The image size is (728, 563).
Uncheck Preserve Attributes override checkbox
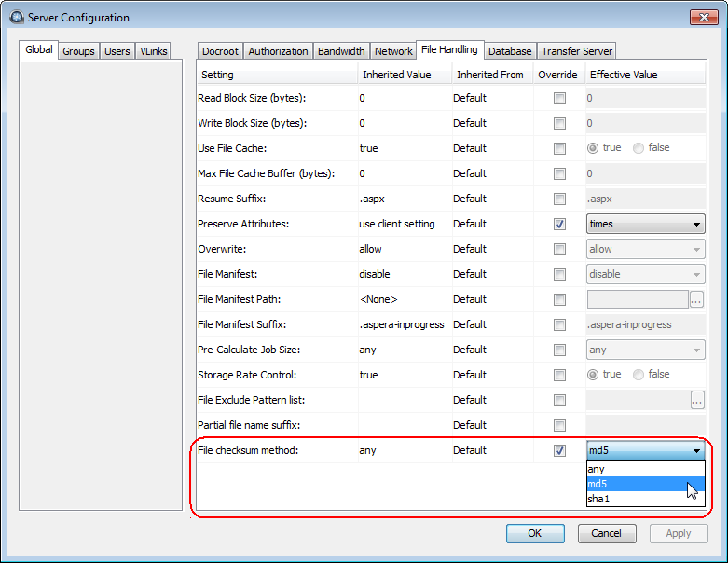pos(559,224)
